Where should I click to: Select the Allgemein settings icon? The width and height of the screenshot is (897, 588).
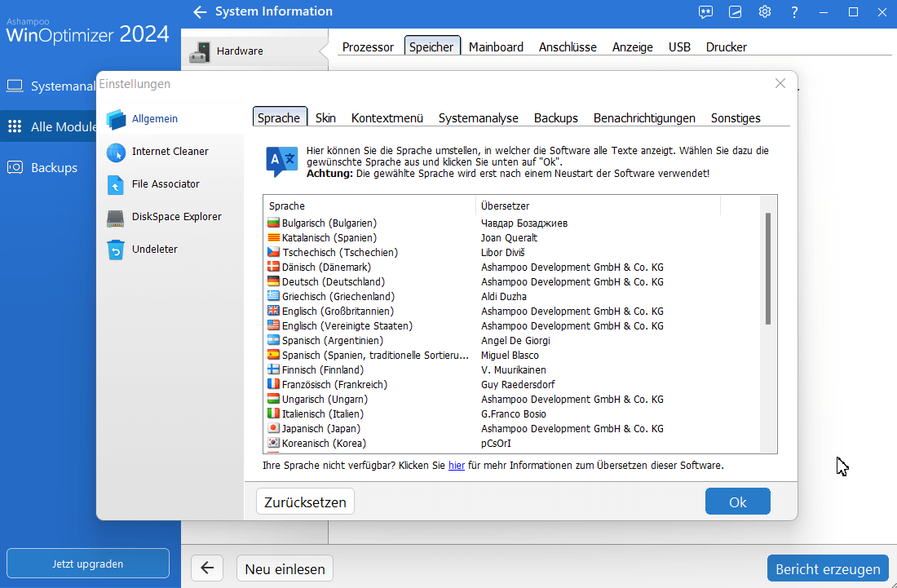click(x=116, y=119)
